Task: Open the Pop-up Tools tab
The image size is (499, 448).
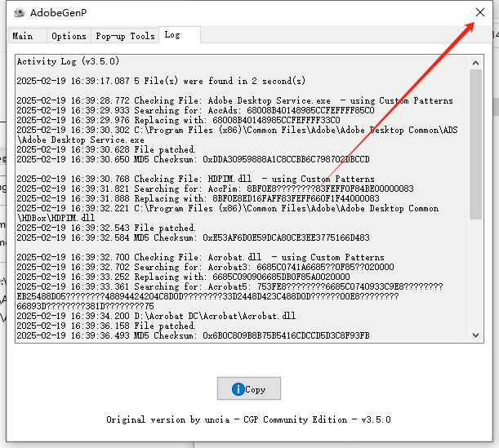Action: click(125, 36)
